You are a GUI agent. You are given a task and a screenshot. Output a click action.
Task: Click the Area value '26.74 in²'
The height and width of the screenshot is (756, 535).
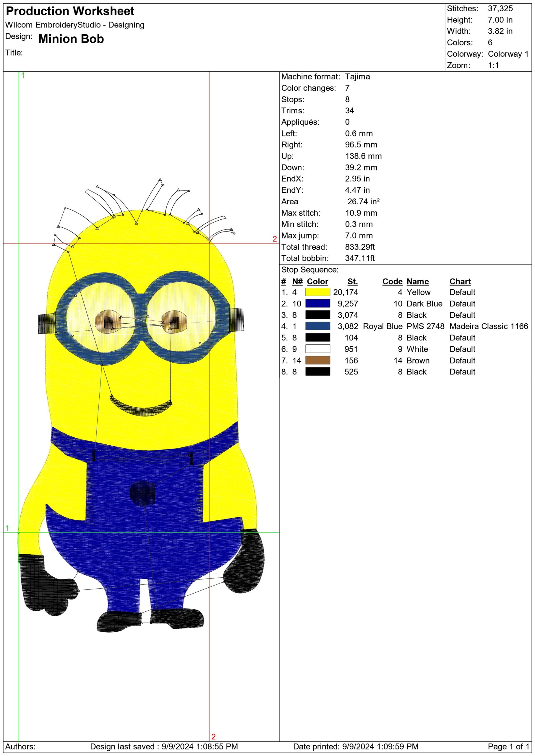point(363,201)
